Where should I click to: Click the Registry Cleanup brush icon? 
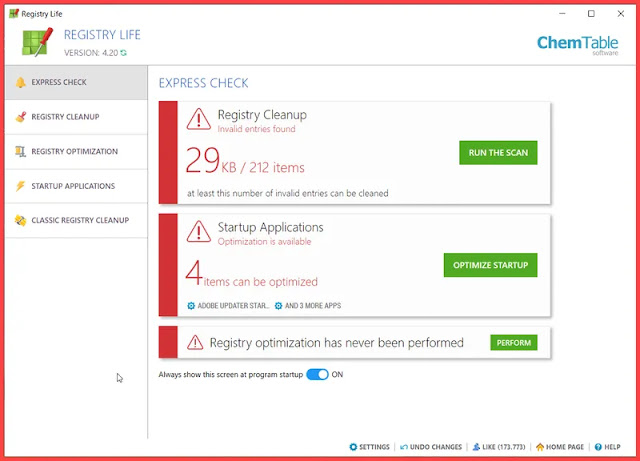(x=20, y=117)
